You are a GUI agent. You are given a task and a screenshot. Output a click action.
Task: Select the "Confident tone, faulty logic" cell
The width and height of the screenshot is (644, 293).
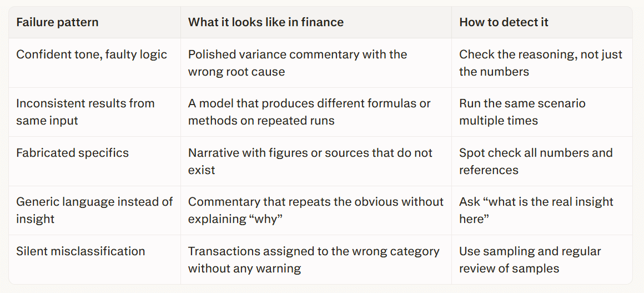click(92, 54)
